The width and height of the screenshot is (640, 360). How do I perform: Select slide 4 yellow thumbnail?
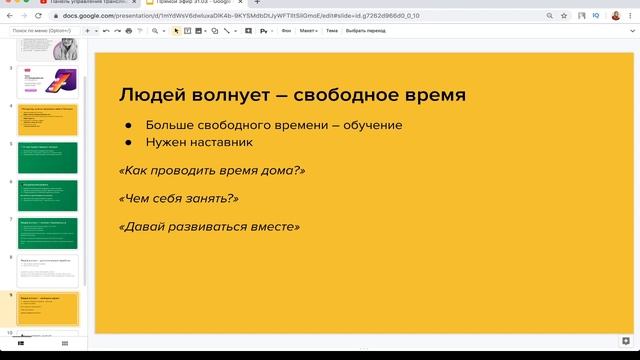tap(48, 120)
